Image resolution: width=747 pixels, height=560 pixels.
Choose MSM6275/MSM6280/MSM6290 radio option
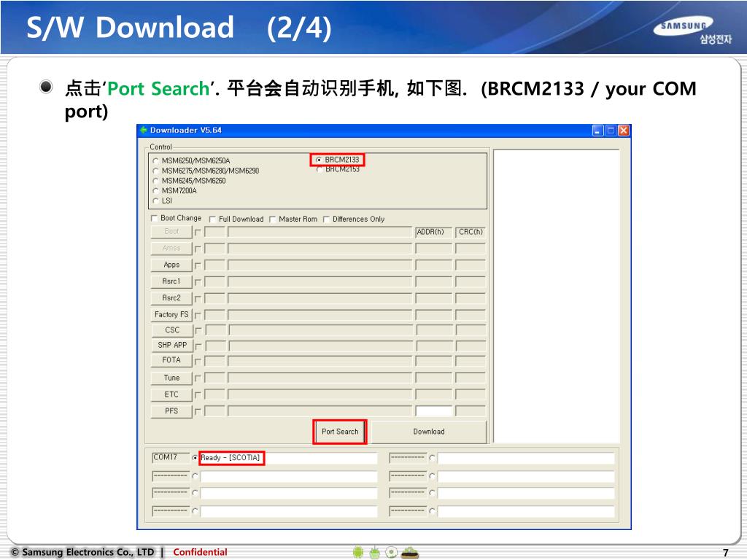coord(155,171)
